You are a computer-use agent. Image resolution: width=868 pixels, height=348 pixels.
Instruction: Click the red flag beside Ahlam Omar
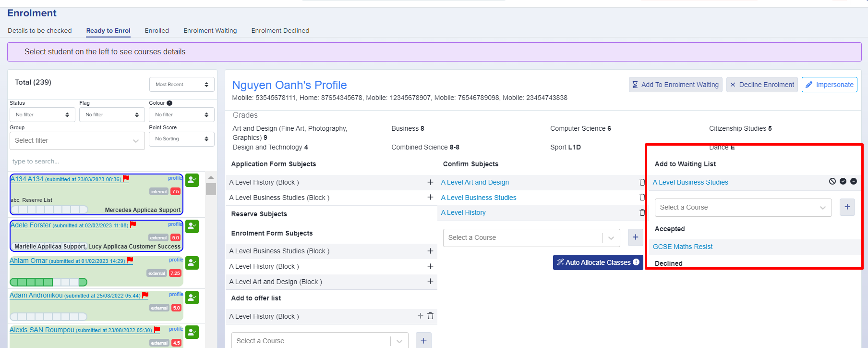click(x=130, y=260)
